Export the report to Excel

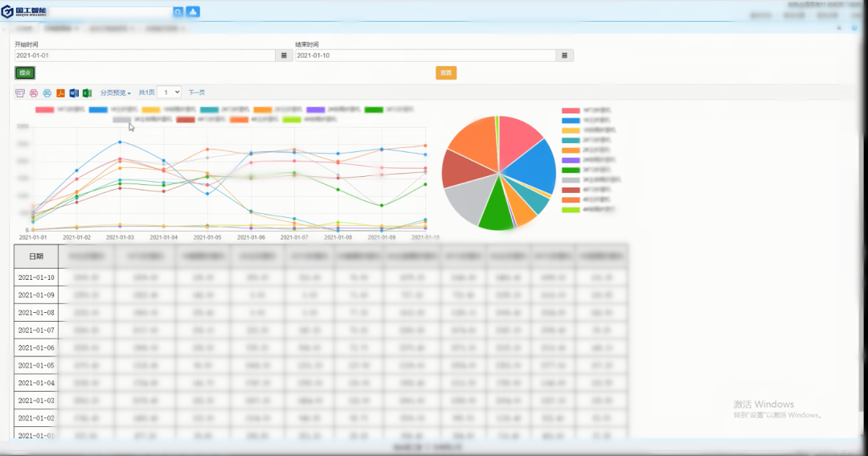(x=87, y=92)
